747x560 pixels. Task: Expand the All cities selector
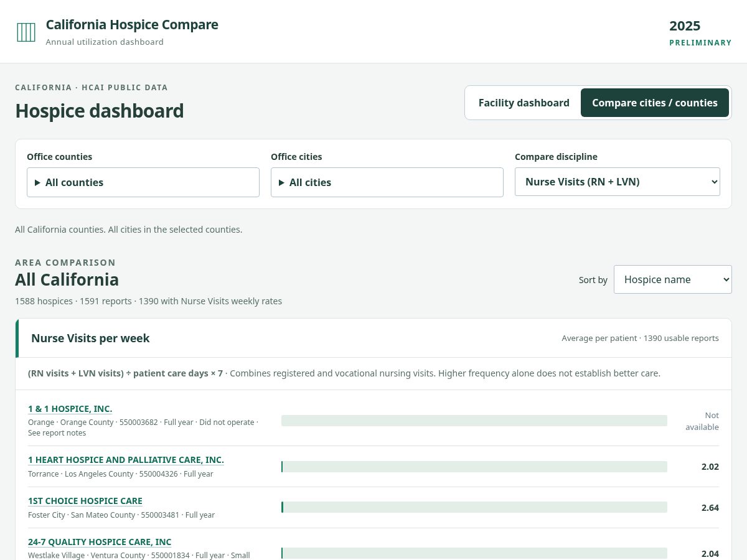point(387,182)
